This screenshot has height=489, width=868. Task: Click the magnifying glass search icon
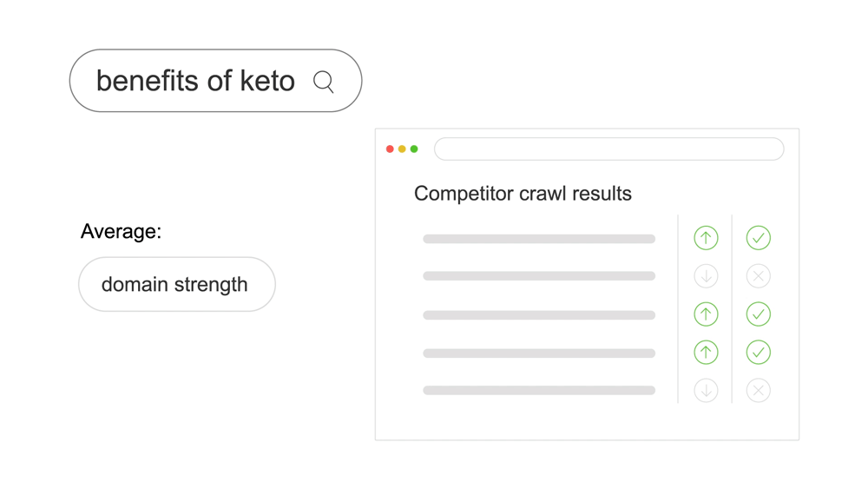click(x=323, y=82)
